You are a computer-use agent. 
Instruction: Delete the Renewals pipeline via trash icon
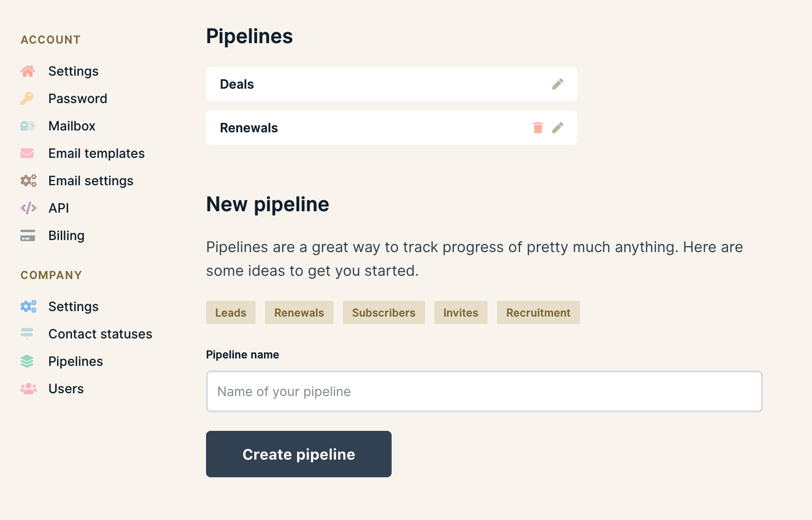click(538, 128)
